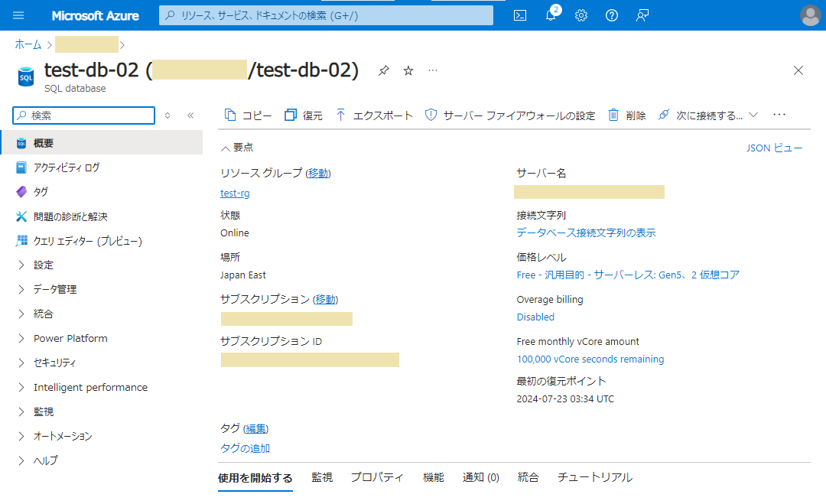Open the Free pricing tier link
Image resolution: width=826 pixels, height=504 pixels.
628,275
